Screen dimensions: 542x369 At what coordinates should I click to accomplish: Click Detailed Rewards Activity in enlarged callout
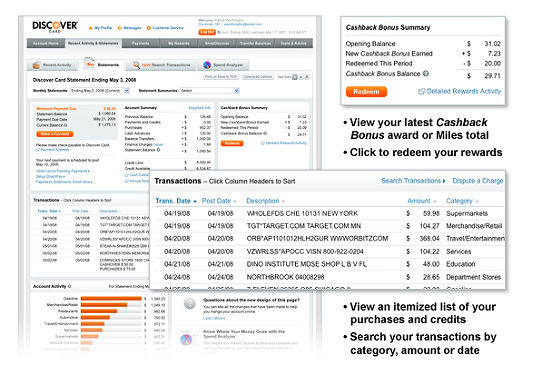coord(464,92)
